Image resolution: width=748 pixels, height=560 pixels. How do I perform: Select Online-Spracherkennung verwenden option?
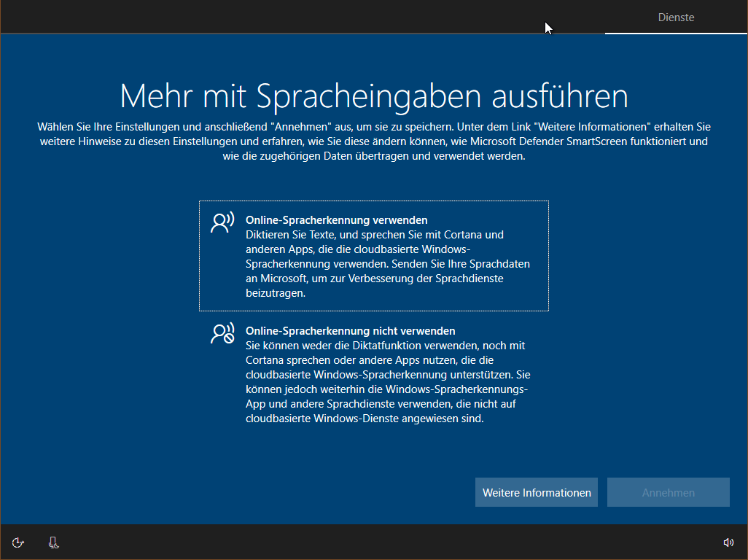(x=374, y=256)
